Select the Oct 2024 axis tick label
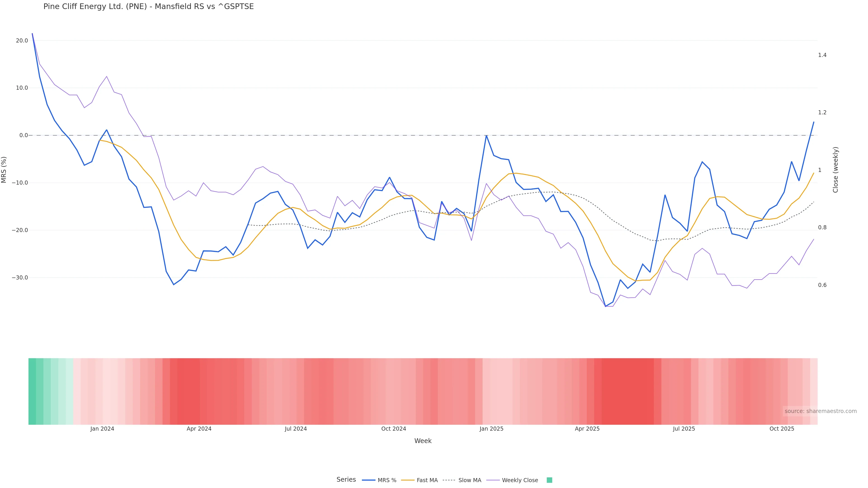 tap(394, 429)
